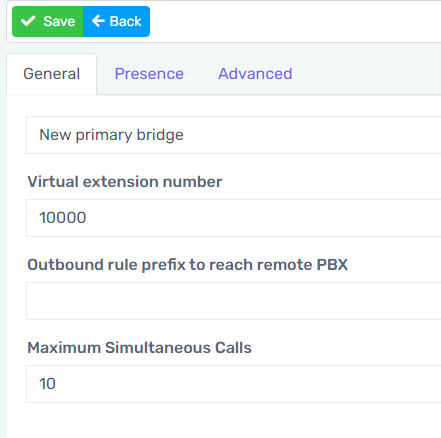Focus the Maximum Simultaneous Calls input
Viewport: 441px width, 438px height.
click(234, 384)
